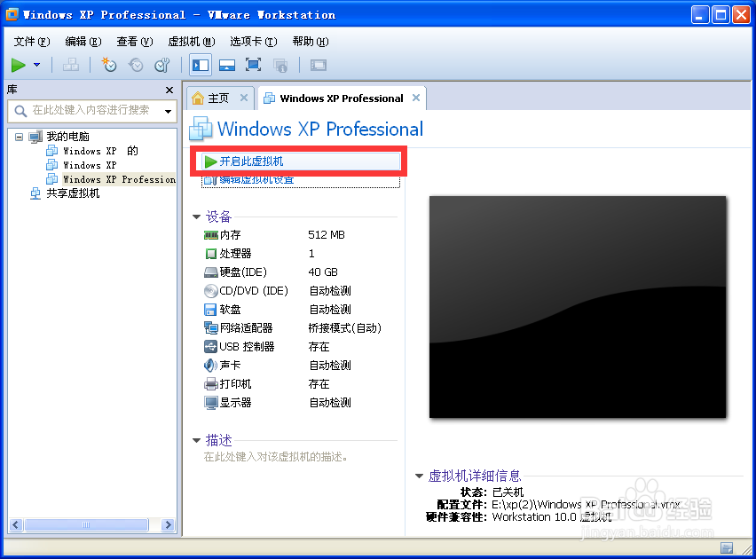Open the 查看(V) menu
Screen dimensions: 756x559
pyautogui.click(x=135, y=42)
